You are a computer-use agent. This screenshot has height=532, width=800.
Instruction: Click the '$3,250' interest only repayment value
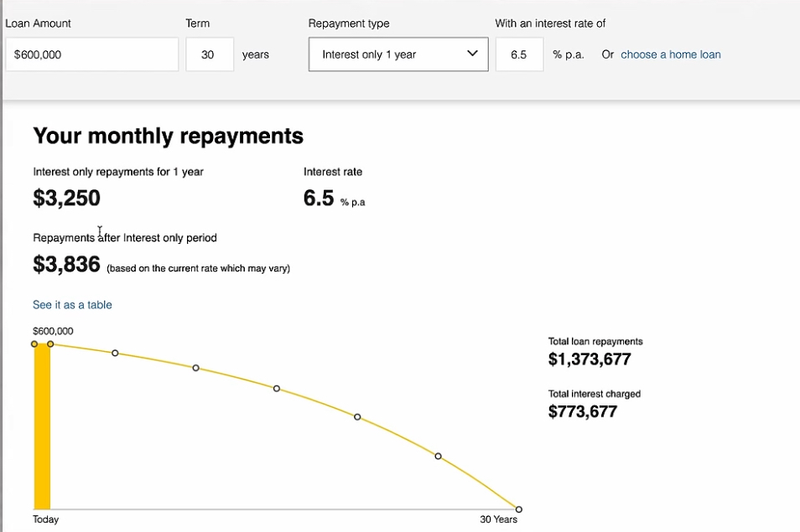click(67, 199)
